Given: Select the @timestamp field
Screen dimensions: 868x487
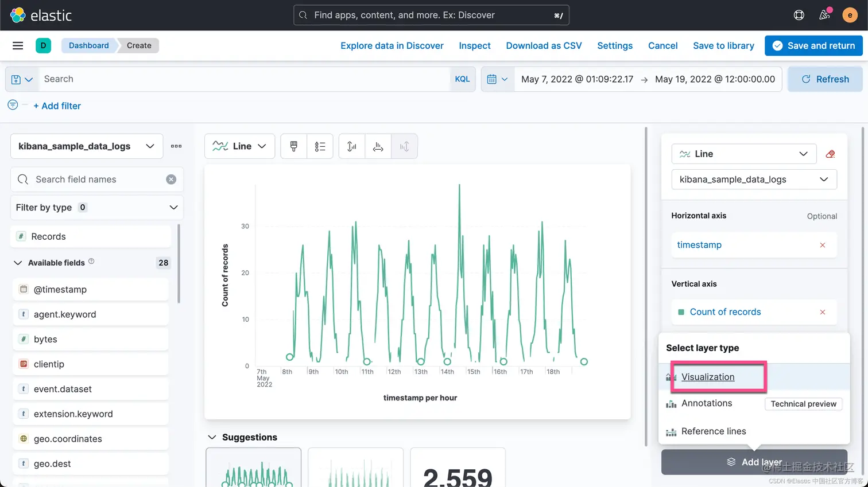Looking at the screenshot, I should click(x=91, y=290).
